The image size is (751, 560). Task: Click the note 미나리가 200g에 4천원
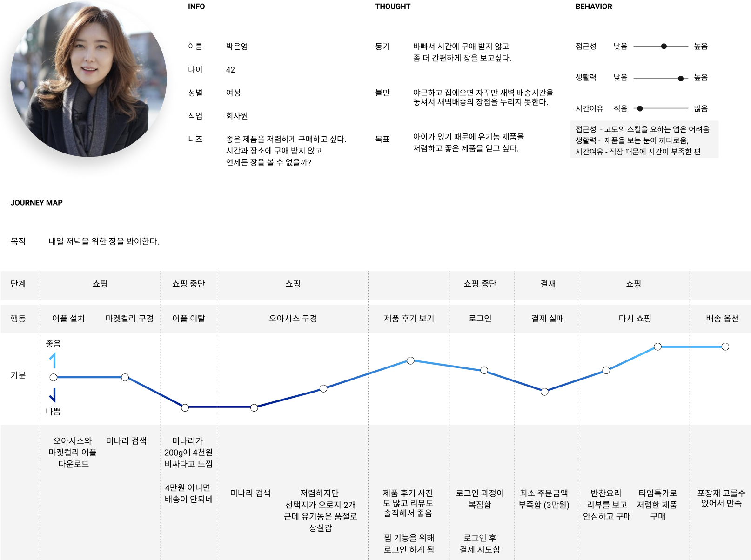[x=188, y=452]
